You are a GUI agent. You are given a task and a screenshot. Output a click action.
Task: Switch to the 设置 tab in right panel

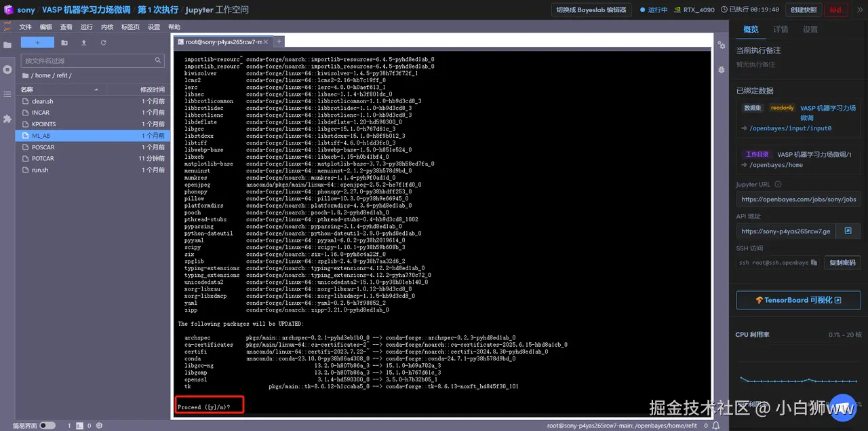pyautogui.click(x=810, y=30)
